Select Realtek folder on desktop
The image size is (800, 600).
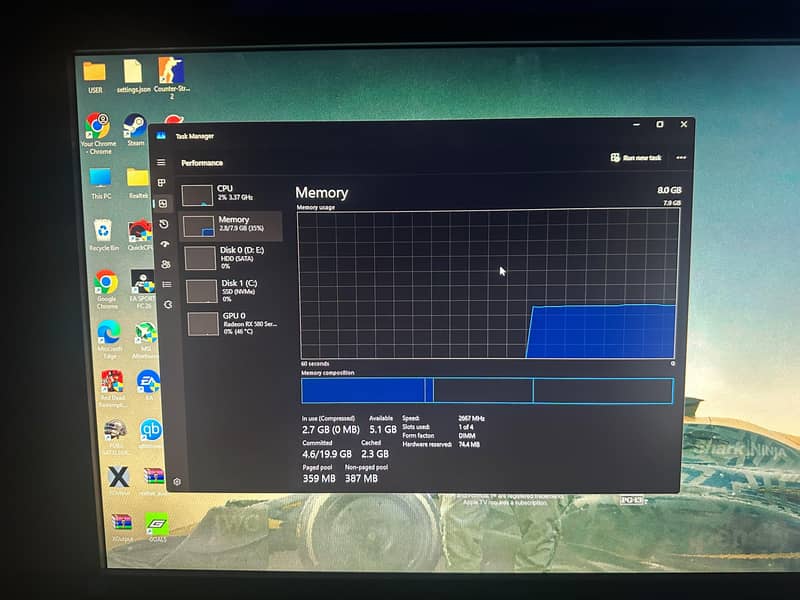tap(138, 183)
